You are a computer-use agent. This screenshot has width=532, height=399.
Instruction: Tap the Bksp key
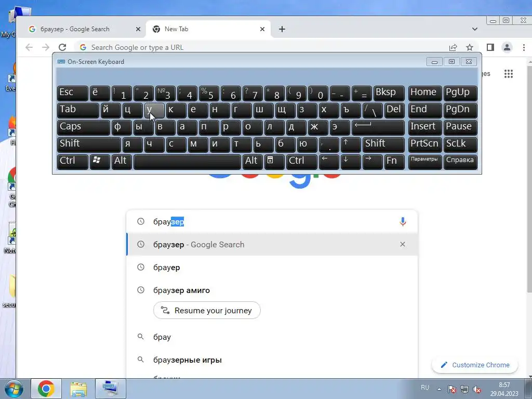click(x=389, y=93)
